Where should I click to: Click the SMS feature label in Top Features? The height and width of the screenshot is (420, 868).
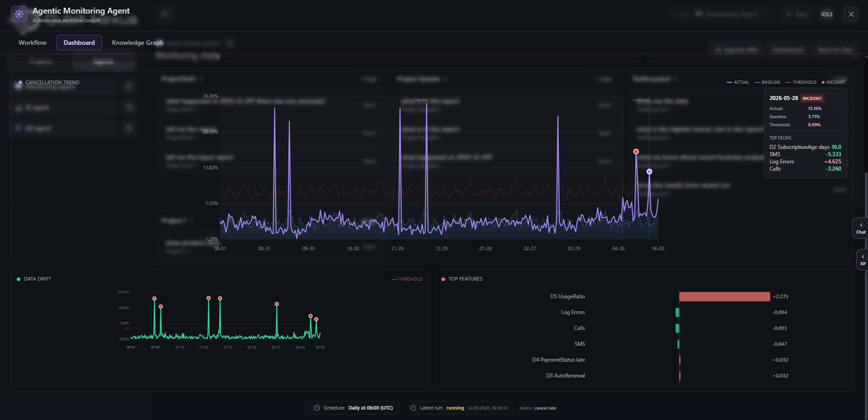pyautogui.click(x=580, y=344)
